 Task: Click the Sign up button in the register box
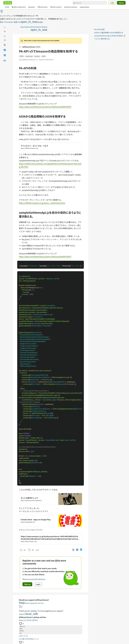pos(27,584)
